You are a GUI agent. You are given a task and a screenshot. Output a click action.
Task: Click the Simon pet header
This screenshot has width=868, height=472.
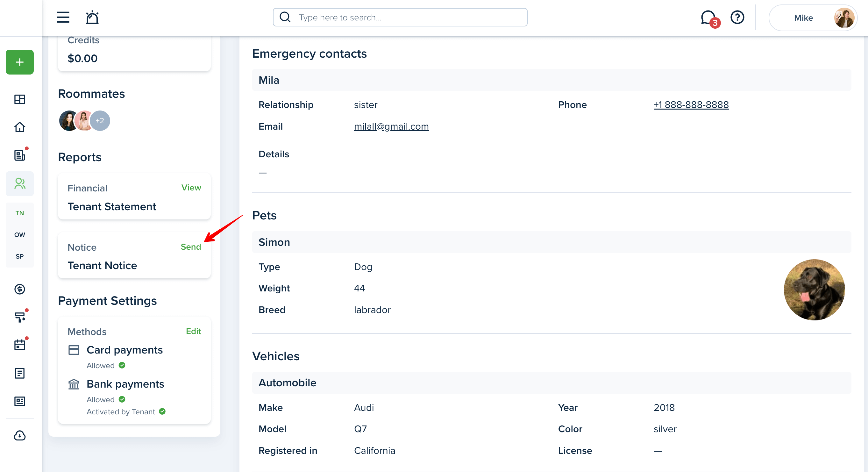[x=551, y=242]
